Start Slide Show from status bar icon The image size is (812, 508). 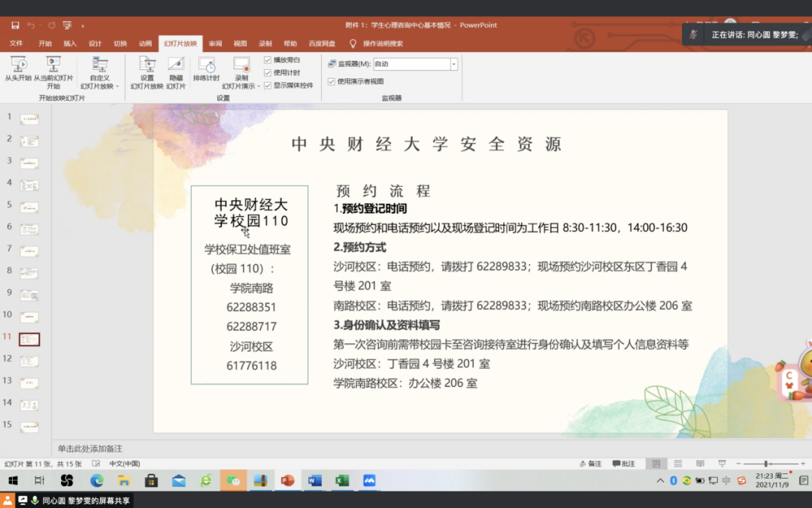[x=722, y=464]
